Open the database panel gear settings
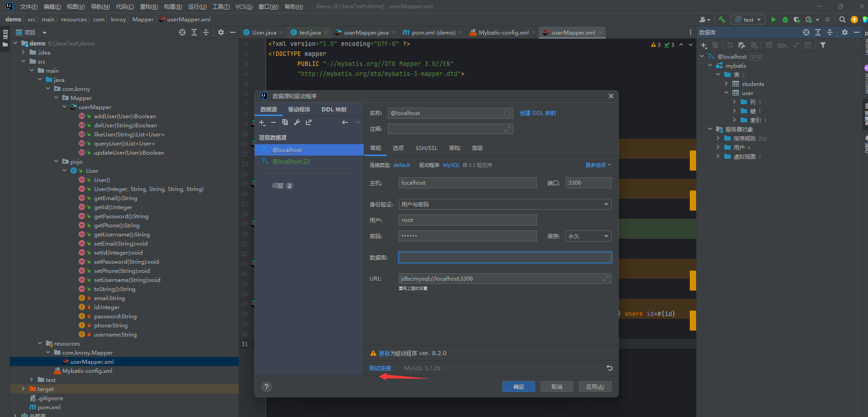Image resolution: width=868 pixels, height=417 pixels. pos(844,32)
